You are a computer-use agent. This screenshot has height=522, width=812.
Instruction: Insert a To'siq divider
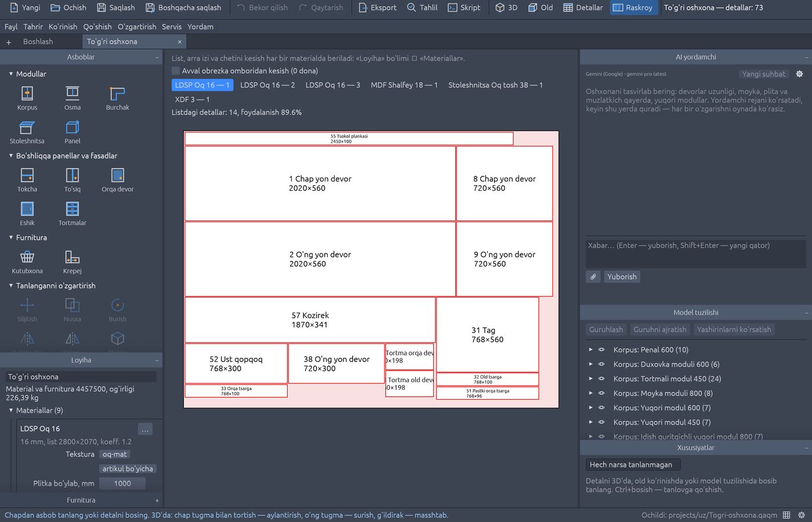pos(72,180)
